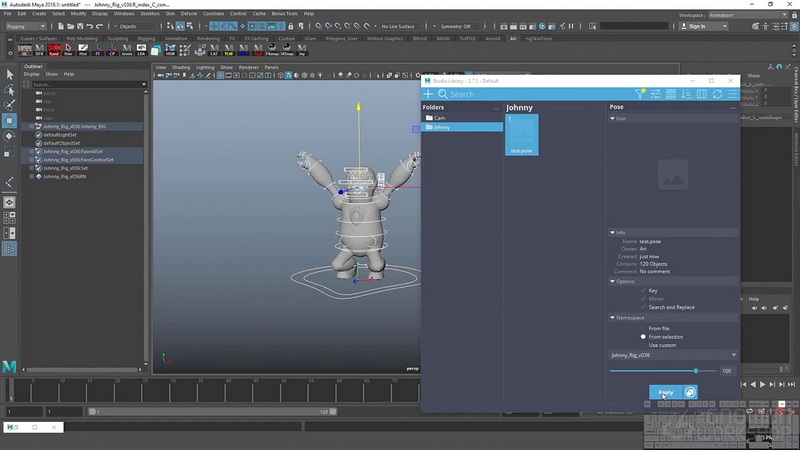Toggle the Mirror option checkbox
The height and width of the screenshot is (450, 800).
(643, 298)
